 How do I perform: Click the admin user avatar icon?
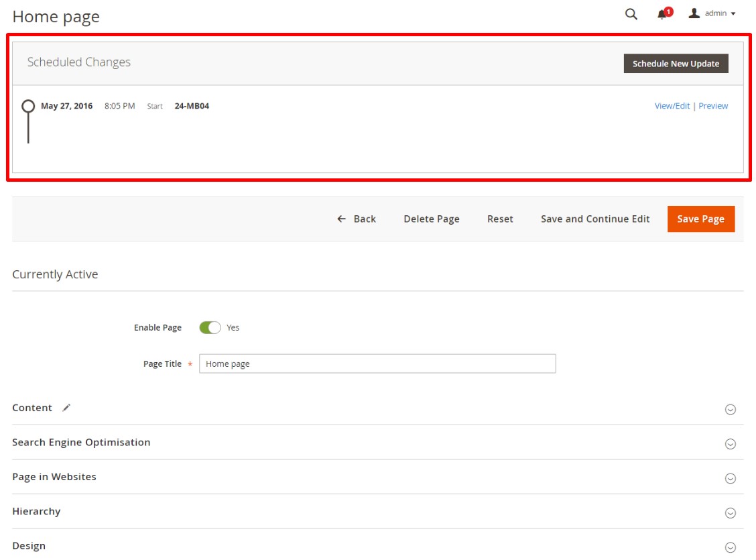point(694,13)
